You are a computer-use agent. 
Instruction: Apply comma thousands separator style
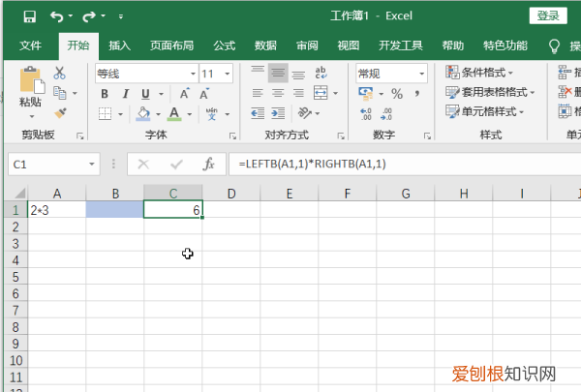point(417,93)
